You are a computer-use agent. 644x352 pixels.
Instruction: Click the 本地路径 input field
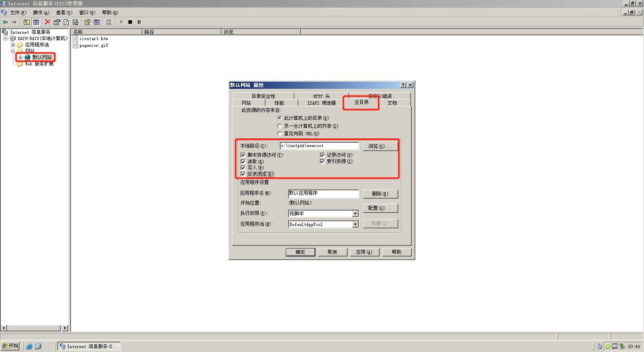coord(319,146)
